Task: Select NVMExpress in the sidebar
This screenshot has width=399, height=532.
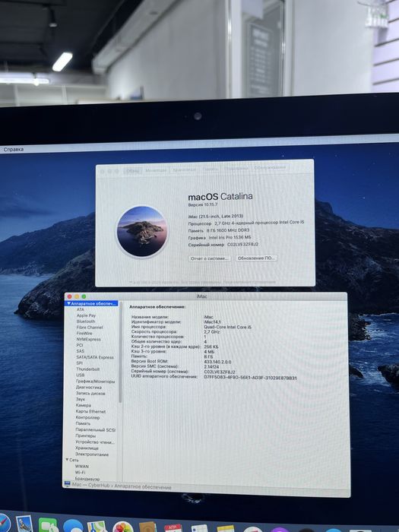Action: [x=89, y=339]
